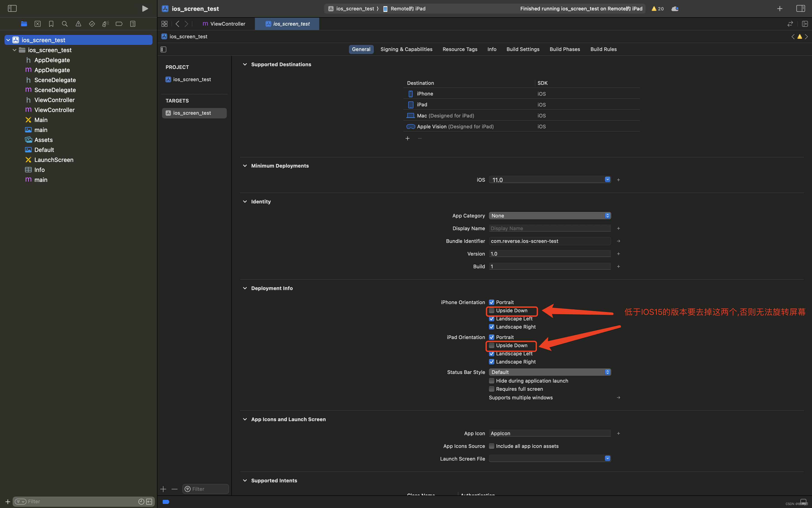The image size is (812, 508).
Task: Open the ViewController editor tab
Action: 224,24
